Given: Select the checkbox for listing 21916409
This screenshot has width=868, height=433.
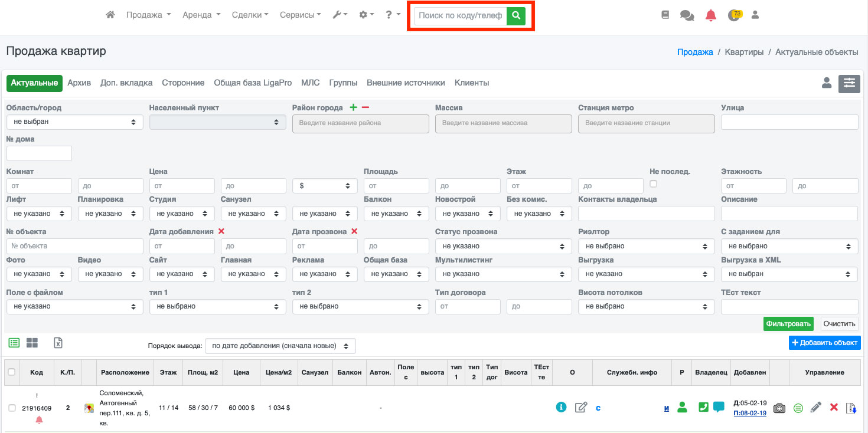Looking at the screenshot, I should [12, 408].
